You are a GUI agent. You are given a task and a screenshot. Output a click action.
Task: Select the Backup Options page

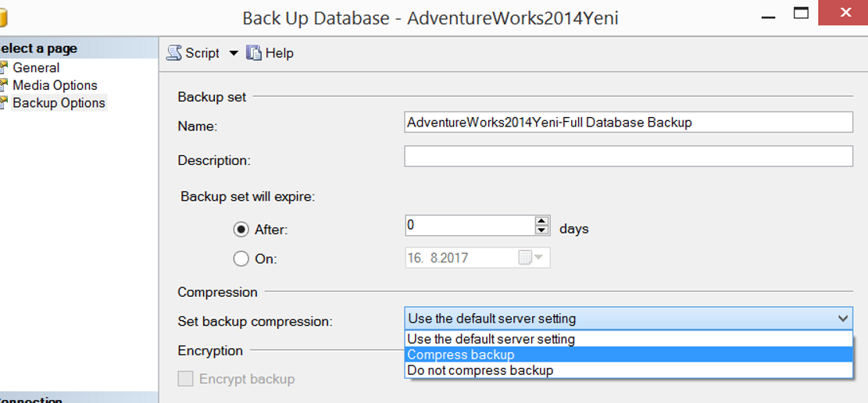click(x=59, y=103)
